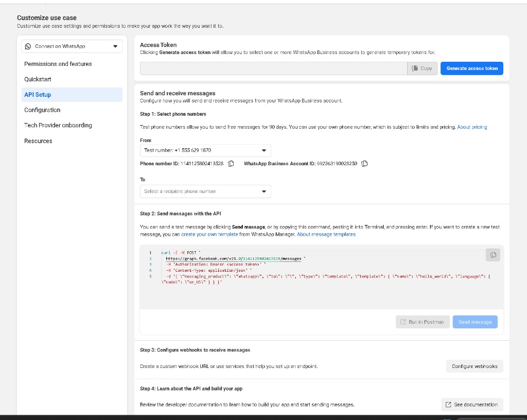527x420 pixels.
Task: Click 'Step 4: Learn about the API' heading
Action: point(191,389)
